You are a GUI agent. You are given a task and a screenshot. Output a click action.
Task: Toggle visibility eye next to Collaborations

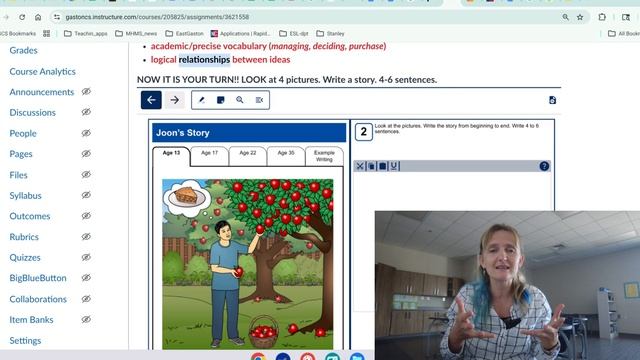pyautogui.click(x=86, y=299)
